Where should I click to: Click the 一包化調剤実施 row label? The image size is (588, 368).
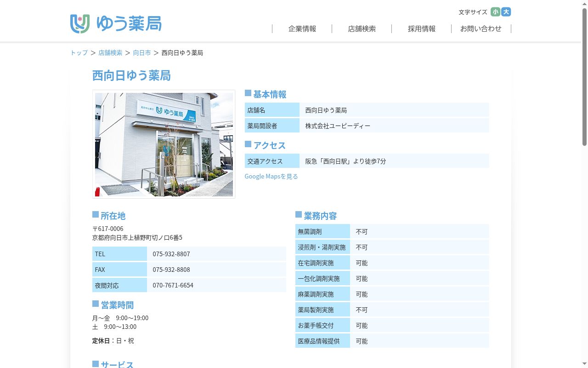(322, 279)
